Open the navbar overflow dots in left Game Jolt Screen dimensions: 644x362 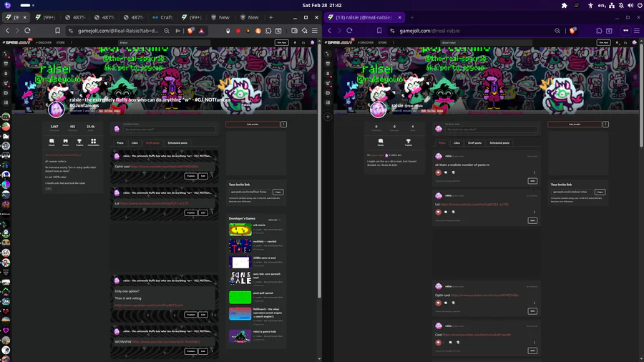tap(71, 42)
